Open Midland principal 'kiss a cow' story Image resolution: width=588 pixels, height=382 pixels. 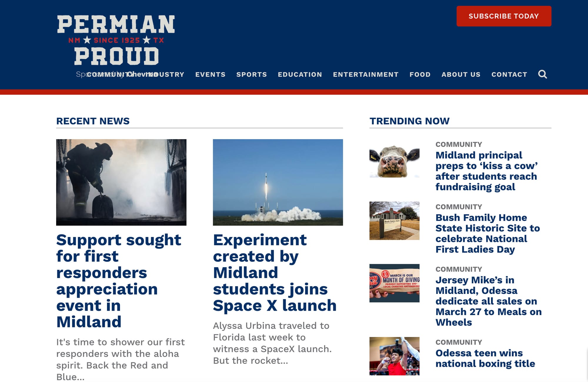[x=487, y=171]
